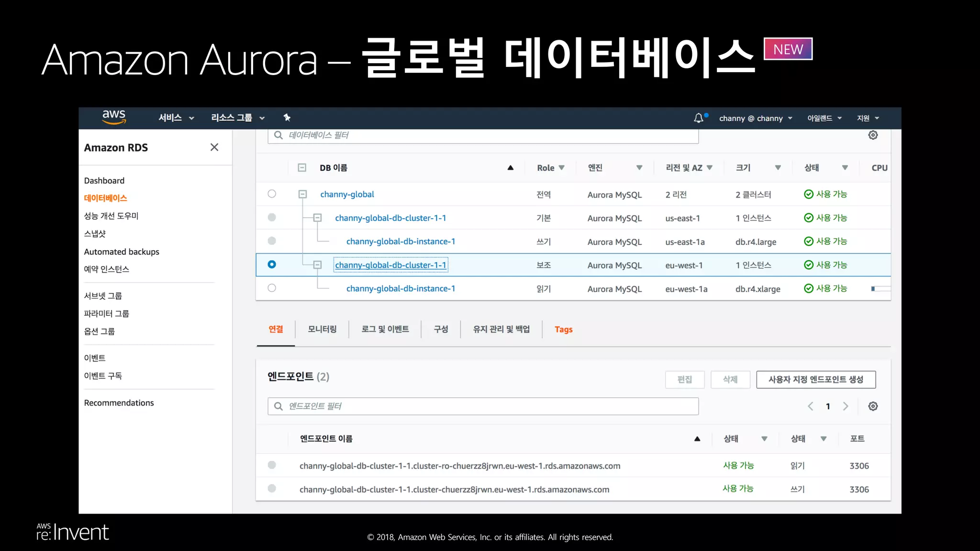Sort by DB 이름 ascending arrow
Screen dimensions: 980x551
click(511, 168)
